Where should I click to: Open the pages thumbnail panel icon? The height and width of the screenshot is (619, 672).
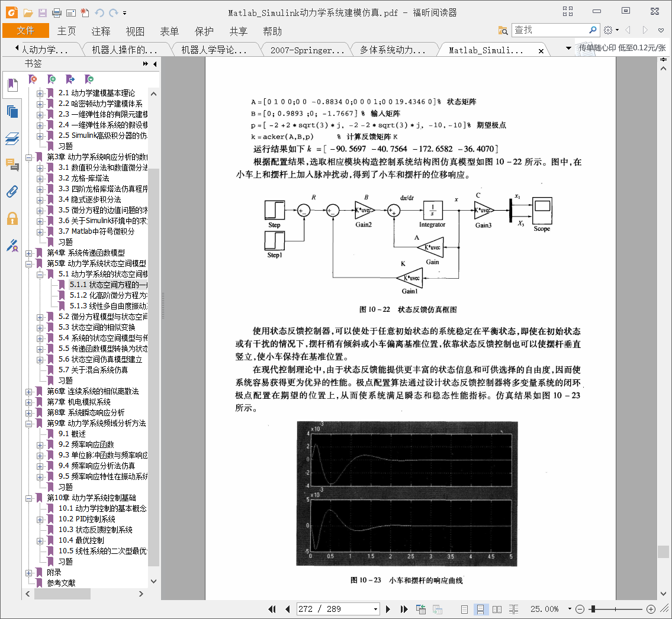coord(12,112)
